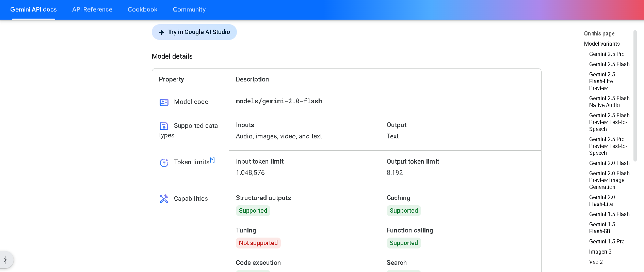The width and height of the screenshot is (644, 272).
Task: Click the Model code card icon
Action: [x=164, y=102]
